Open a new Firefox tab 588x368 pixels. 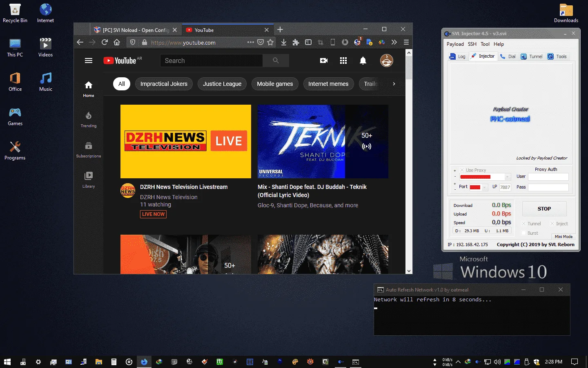click(x=280, y=29)
